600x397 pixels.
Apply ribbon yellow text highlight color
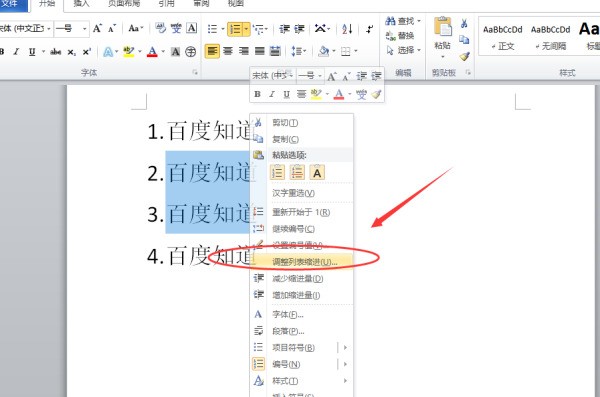(129, 52)
